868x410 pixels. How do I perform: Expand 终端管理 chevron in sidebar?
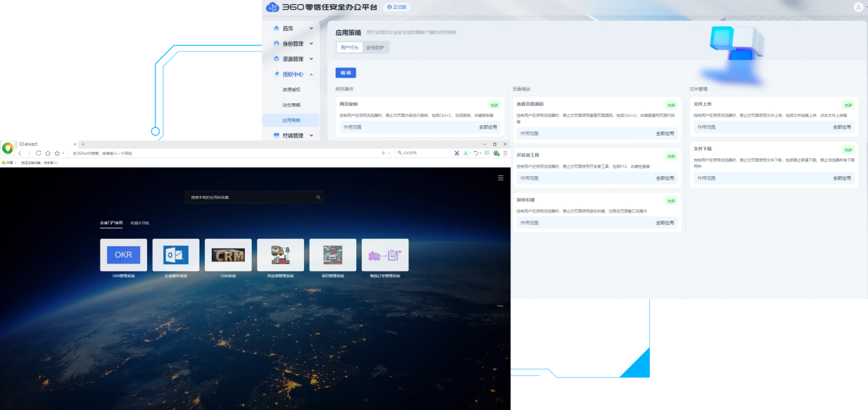(312, 136)
